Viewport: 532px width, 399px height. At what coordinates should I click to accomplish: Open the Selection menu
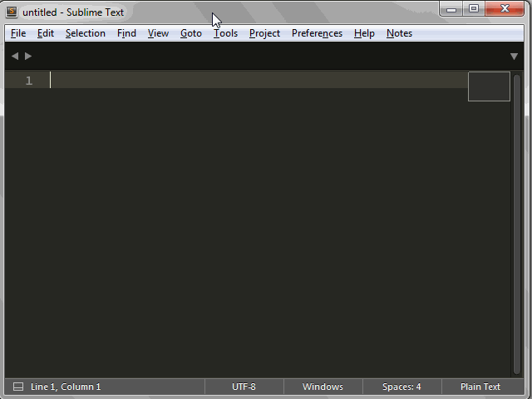(x=85, y=33)
